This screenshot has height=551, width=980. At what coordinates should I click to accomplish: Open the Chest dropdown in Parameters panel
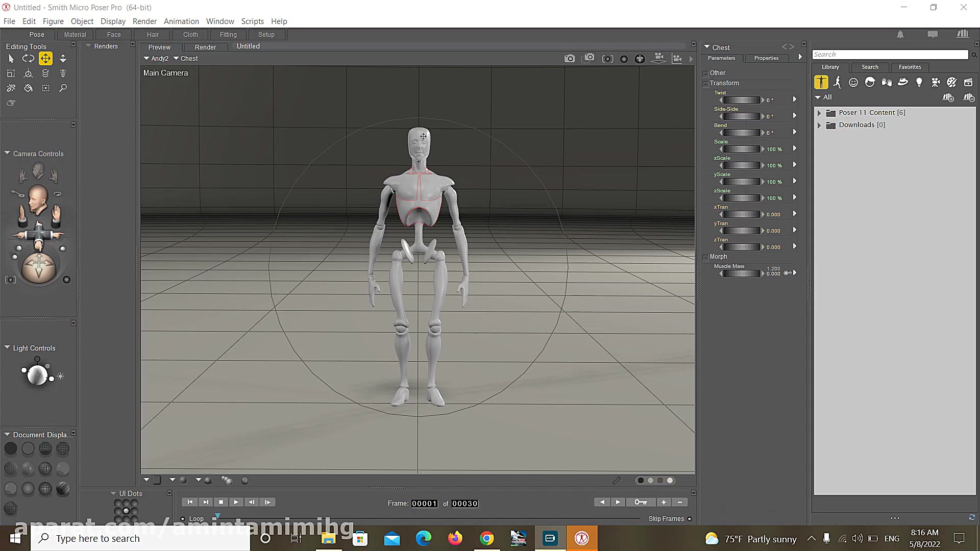(x=707, y=47)
